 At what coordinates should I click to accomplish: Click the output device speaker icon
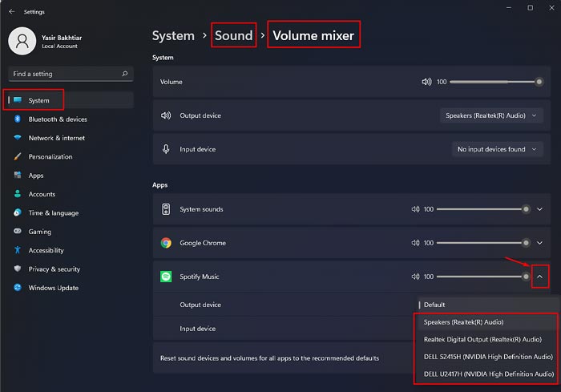(166, 115)
